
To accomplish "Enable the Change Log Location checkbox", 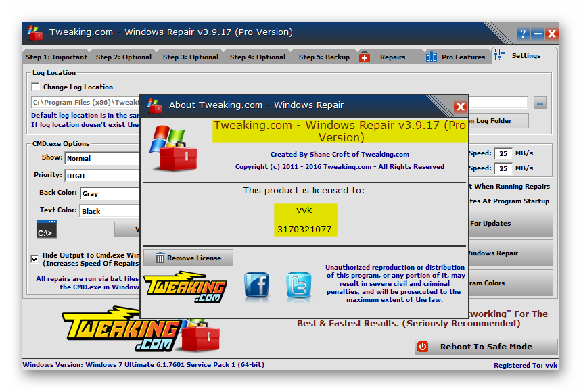I will [x=36, y=87].
